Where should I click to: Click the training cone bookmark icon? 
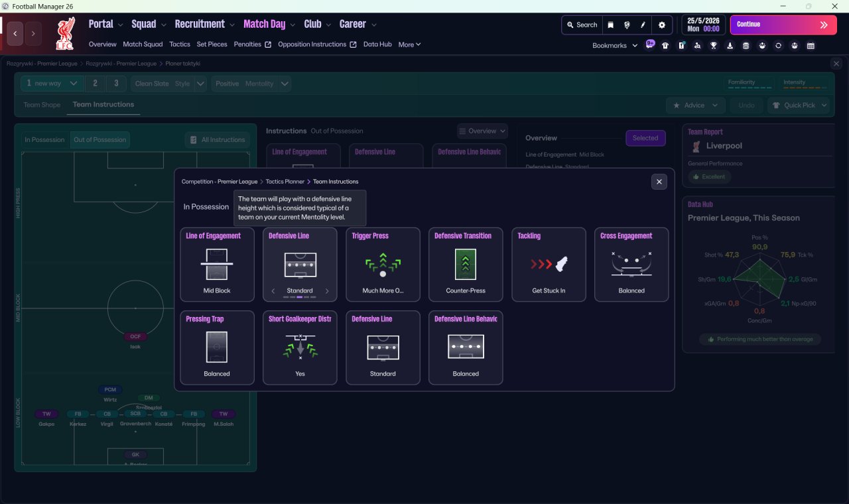coord(730,46)
